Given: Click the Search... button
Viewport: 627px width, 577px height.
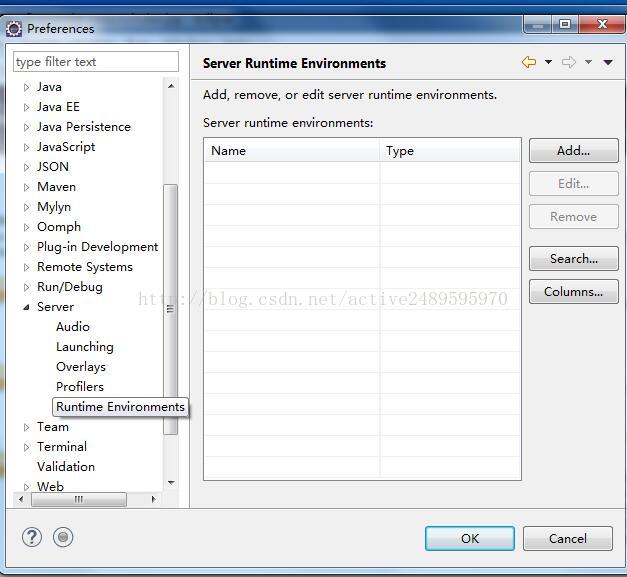Looking at the screenshot, I should 573,258.
